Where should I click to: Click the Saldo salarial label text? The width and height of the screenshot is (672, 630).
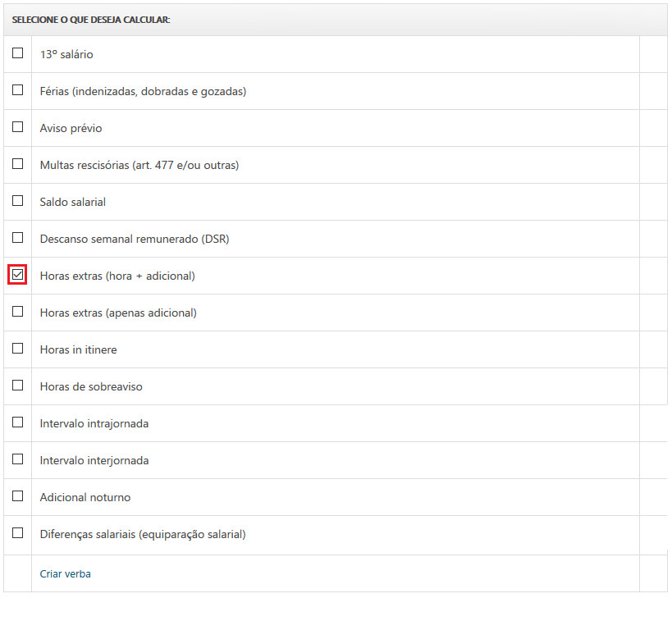[72, 203]
